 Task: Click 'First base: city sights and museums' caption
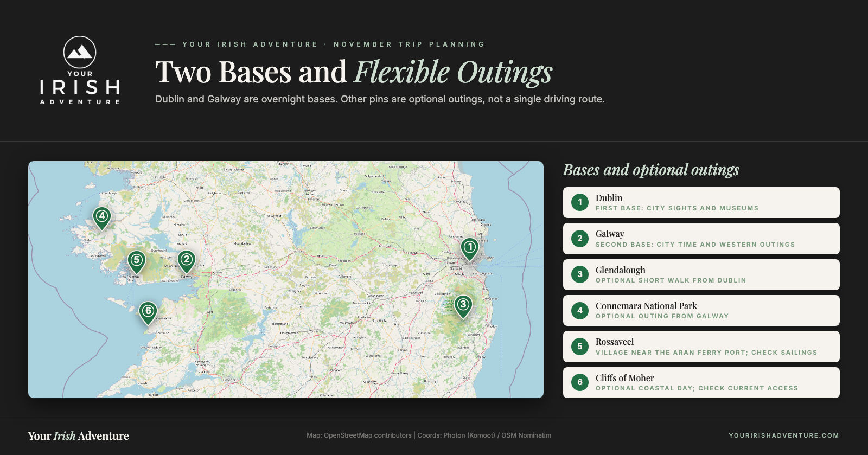tap(677, 208)
